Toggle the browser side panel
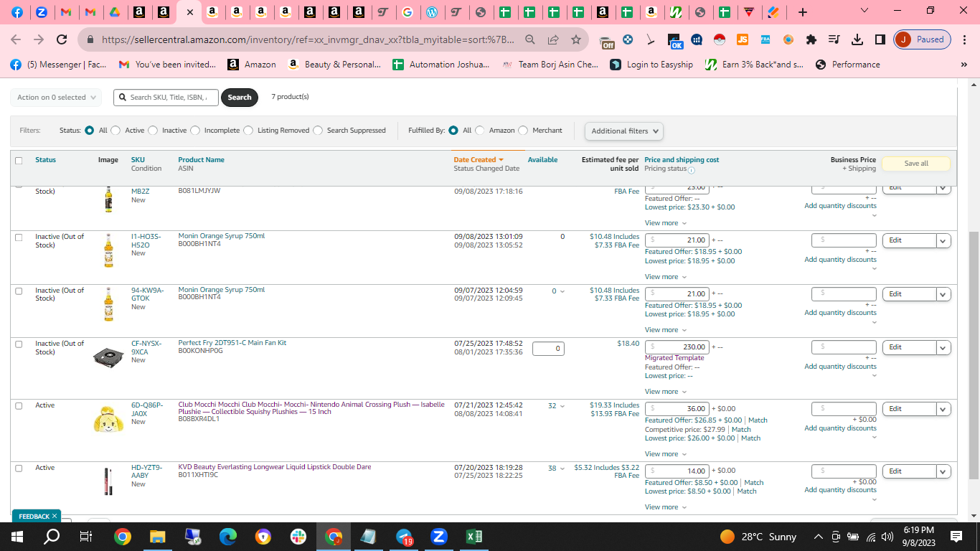 [x=880, y=39]
